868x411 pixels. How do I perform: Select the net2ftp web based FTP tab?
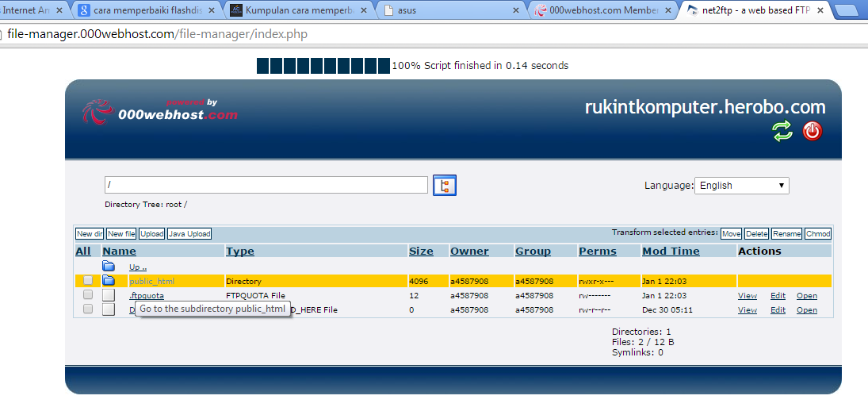(756, 10)
